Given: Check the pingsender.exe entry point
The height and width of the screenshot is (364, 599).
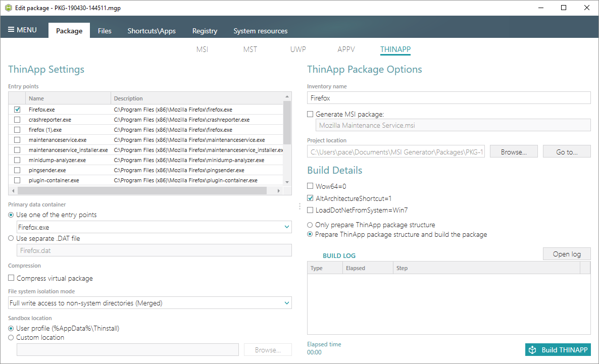Looking at the screenshot, I should [17, 170].
